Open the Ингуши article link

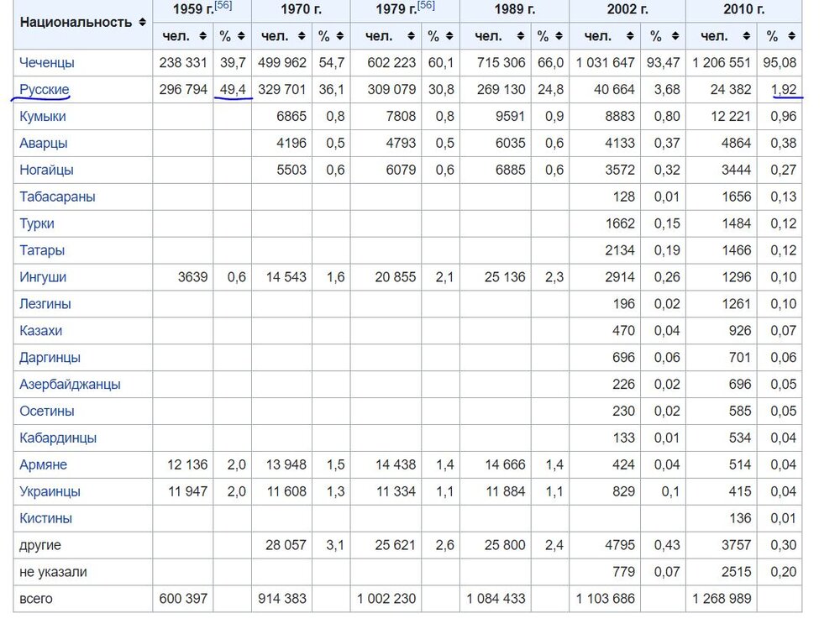point(43,277)
